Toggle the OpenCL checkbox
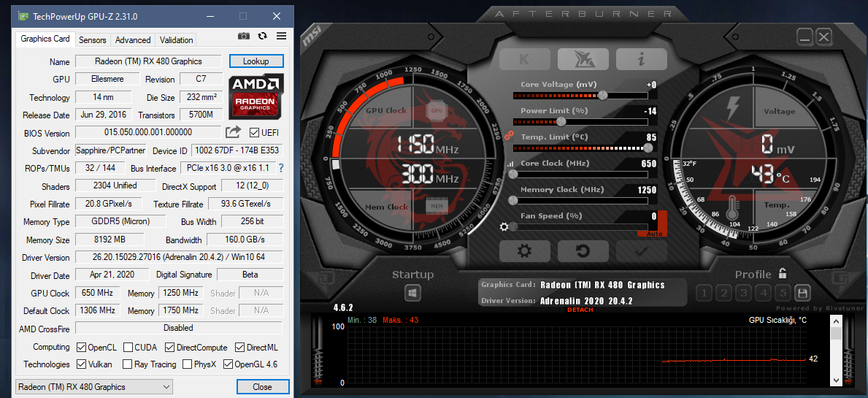 82,348
